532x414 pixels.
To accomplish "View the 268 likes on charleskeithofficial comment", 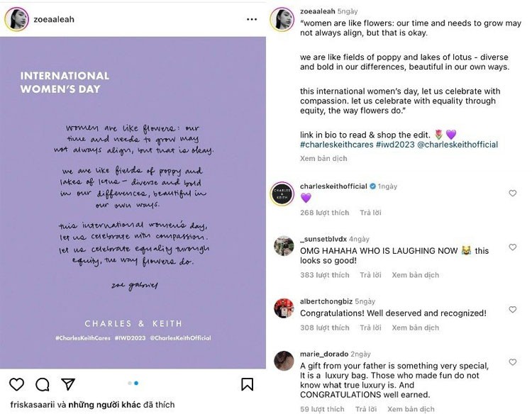I will 324,213.
